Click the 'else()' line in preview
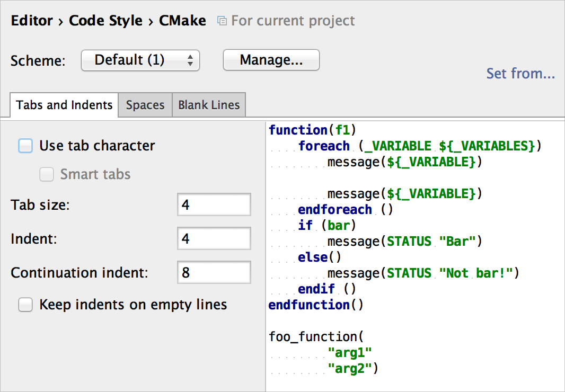 pos(319,257)
